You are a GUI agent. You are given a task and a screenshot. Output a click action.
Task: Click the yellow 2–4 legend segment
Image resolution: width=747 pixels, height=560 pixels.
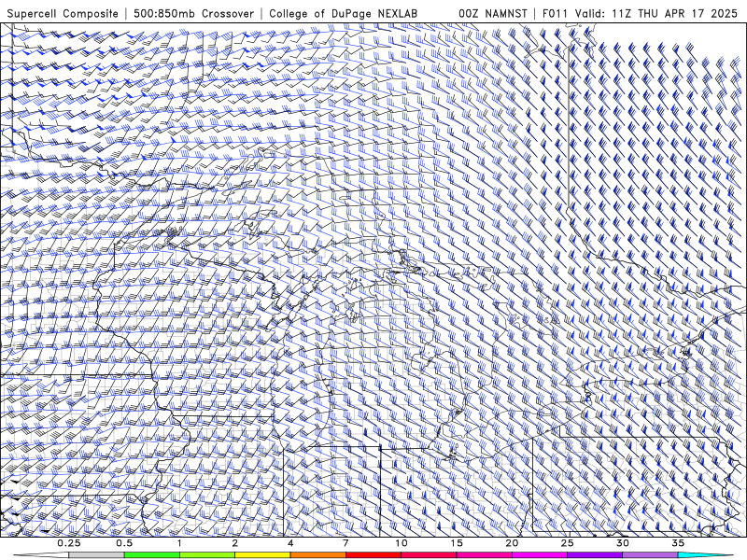tap(262, 555)
